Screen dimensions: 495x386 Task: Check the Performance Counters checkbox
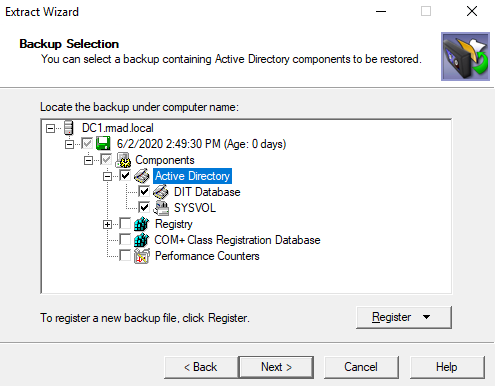[125, 256]
